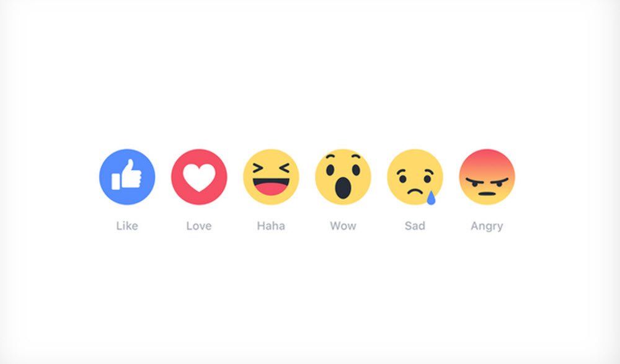Select the red-faced Angry emoji
The width and height of the screenshot is (620, 364).
(x=487, y=177)
